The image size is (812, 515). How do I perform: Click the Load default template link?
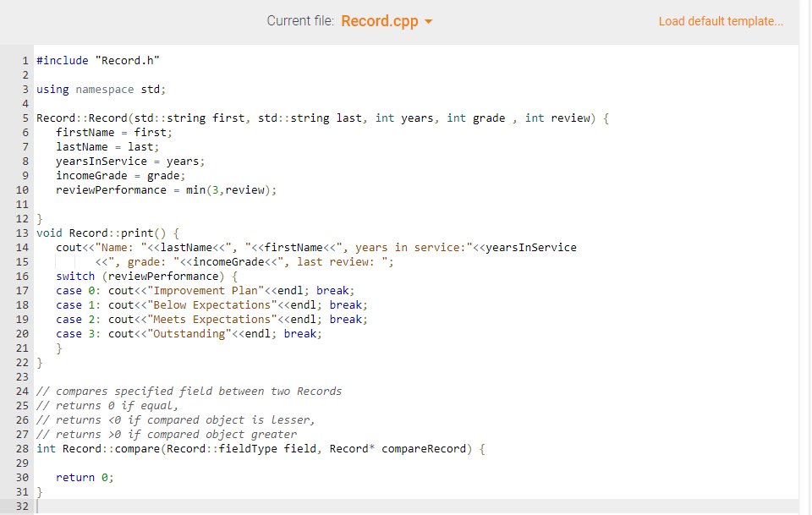pos(721,20)
